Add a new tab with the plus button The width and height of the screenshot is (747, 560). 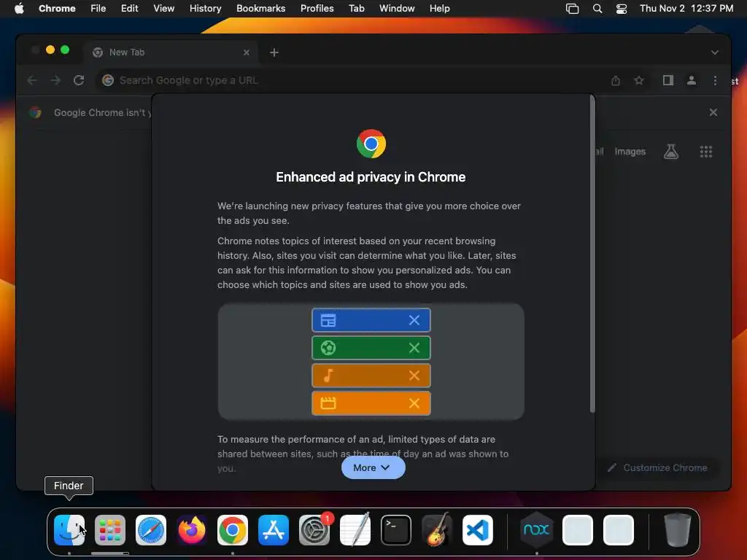point(274,52)
